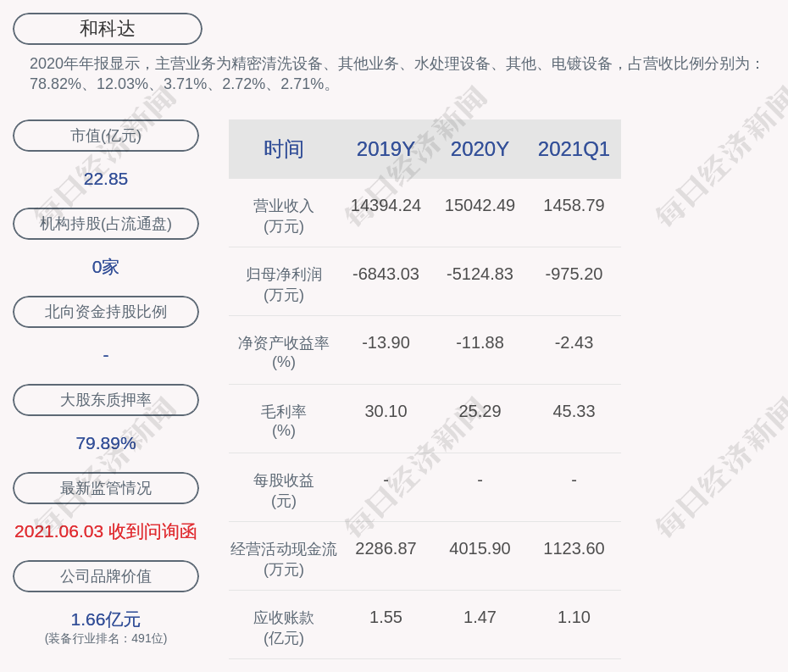Select cash flow value 2286.87
Viewport: 788px width, 672px height.
(386, 548)
